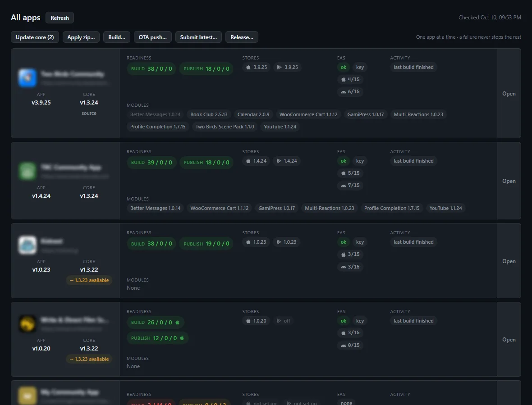Select the Book Club 2.5.13 module chip
The width and height of the screenshot is (532, 405).
(209, 114)
